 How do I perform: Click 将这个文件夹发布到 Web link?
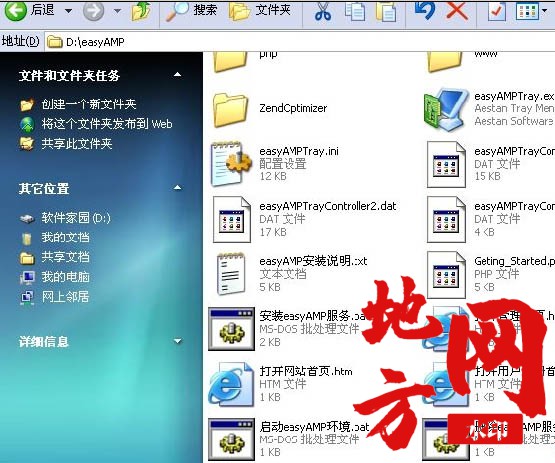pyautogui.click(x=107, y=124)
